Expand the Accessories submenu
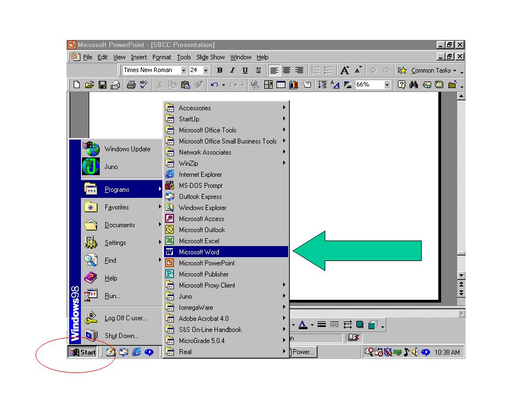The height and width of the screenshot is (399, 532). click(x=226, y=108)
